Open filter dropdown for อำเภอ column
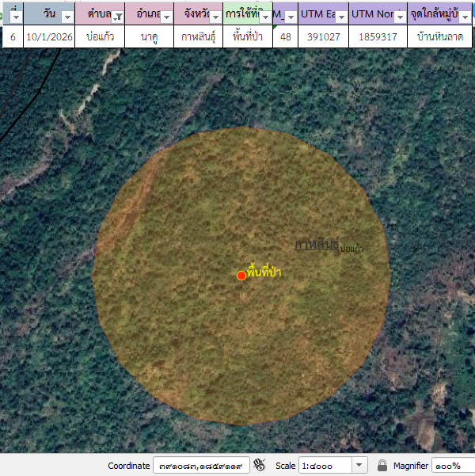This screenshot has height=476, width=475. click(165, 17)
